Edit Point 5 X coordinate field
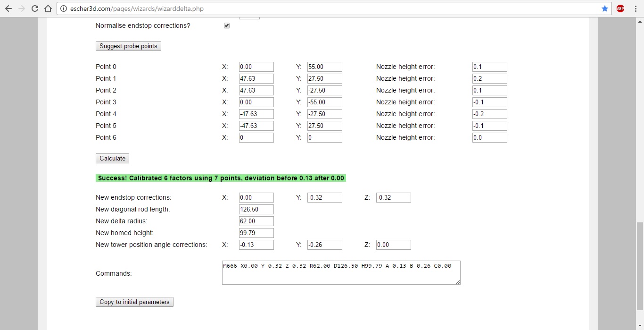This screenshot has width=644, height=330. [x=256, y=126]
